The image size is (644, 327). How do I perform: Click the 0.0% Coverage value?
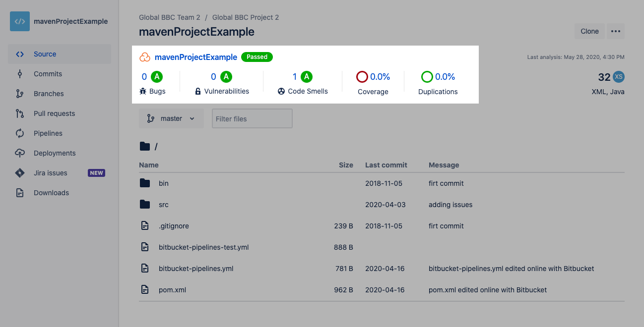coord(380,77)
